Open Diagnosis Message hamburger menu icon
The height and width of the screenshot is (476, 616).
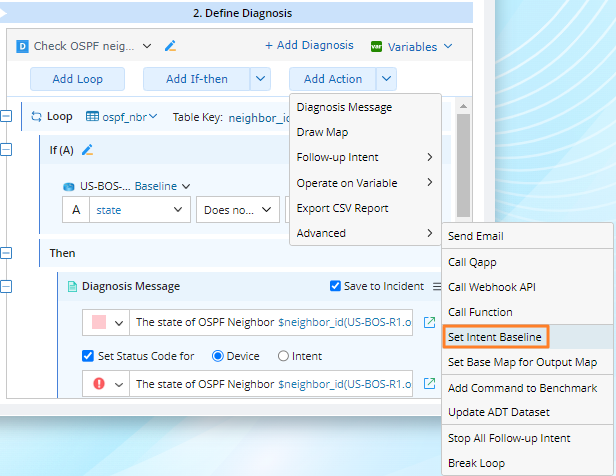tap(436, 286)
